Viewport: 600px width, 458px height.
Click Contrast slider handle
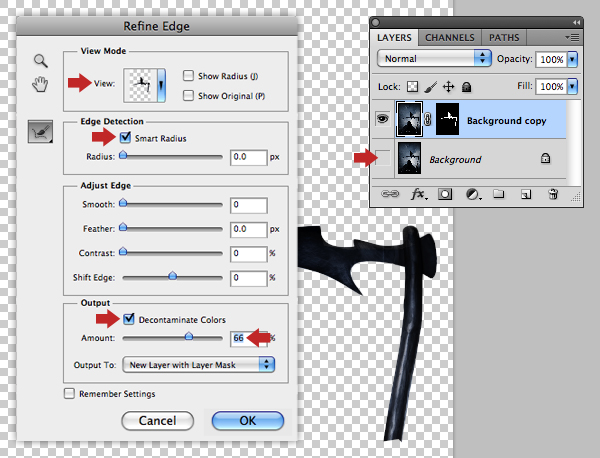click(x=123, y=251)
